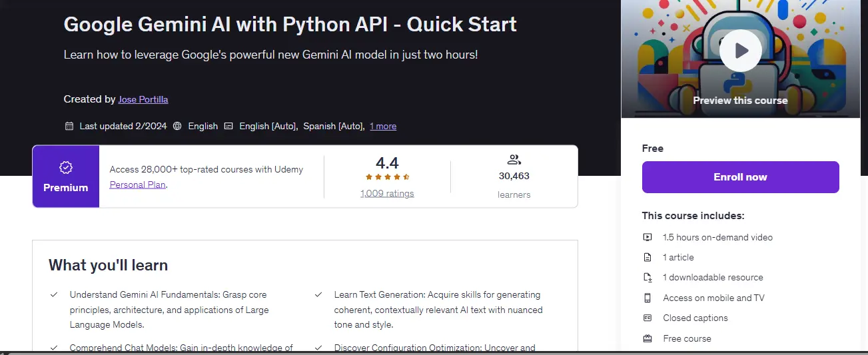This screenshot has height=355, width=868.
Task: Click the five-star rating icons
Action: (x=387, y=177)
